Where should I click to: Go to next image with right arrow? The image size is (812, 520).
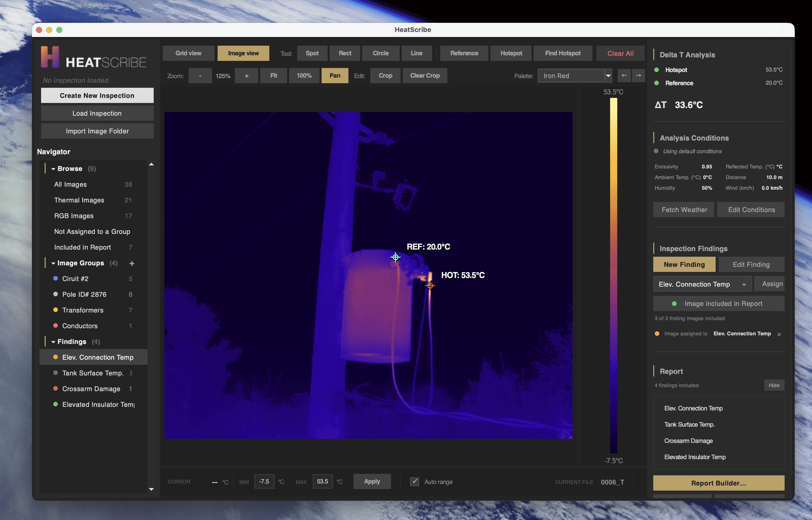(x=639, y=76)
